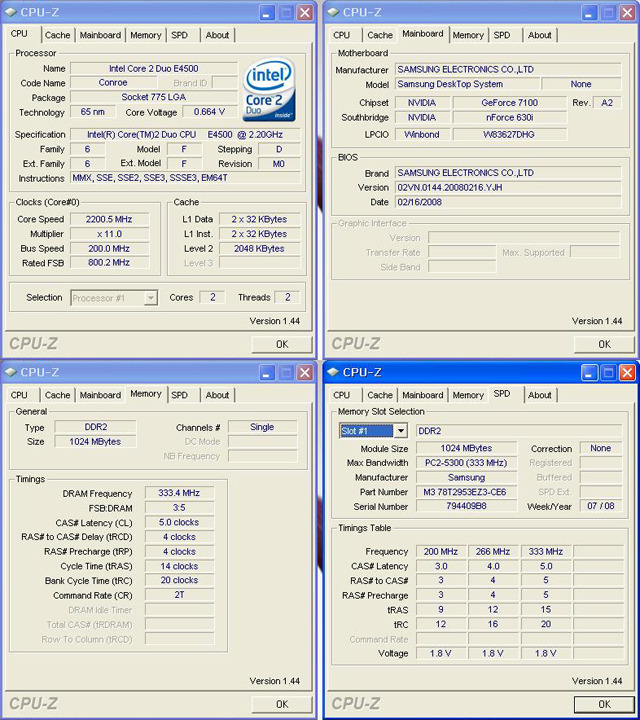Click the Max Bandwidth value PC2-5300 (333 MHz)
640x720 pixels.
(466, 463)
